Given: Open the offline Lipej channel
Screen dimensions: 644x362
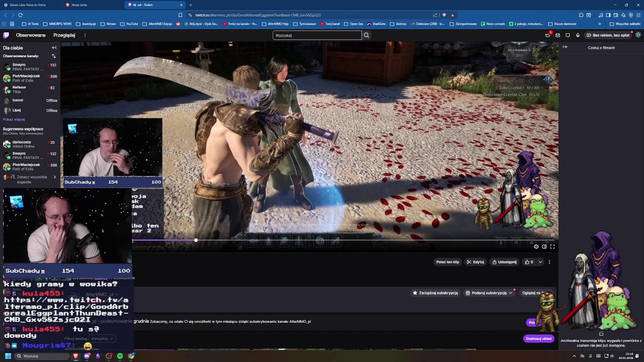Looking at the screenshot, I should 30,110.
